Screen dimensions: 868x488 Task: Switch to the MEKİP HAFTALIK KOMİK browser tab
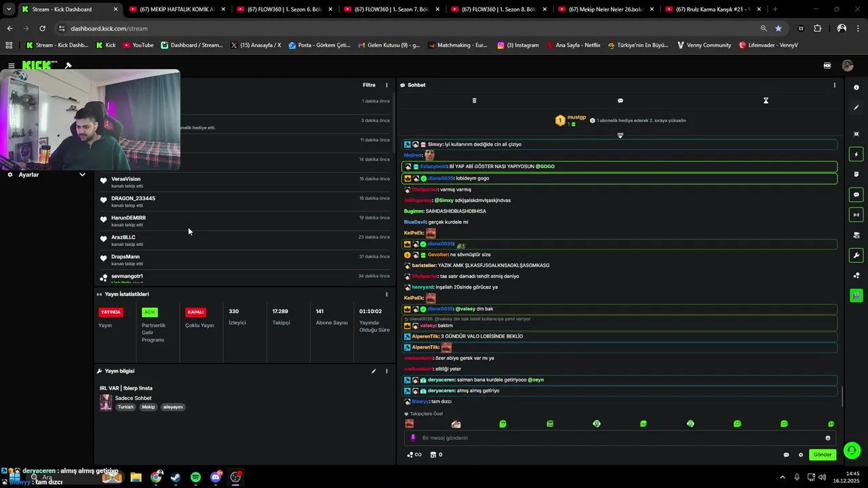coord(176,9)
